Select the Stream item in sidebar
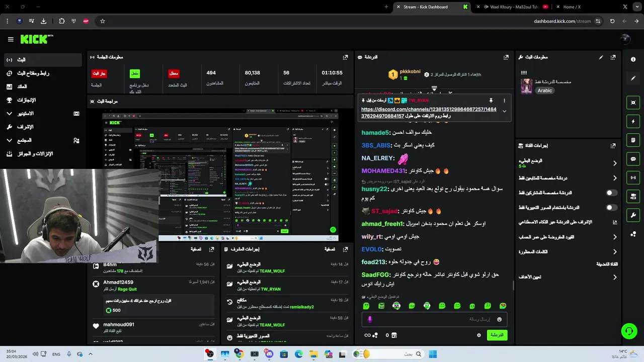This screenshot has width=644, height=362. coord(42,60)
